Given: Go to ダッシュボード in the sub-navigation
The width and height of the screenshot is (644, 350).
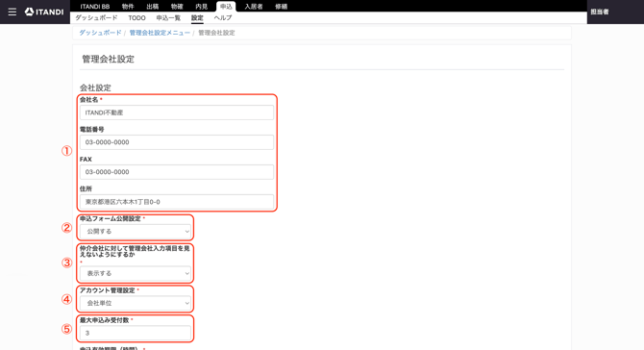Looking at the screenshot, I should (x=96, y=17).
